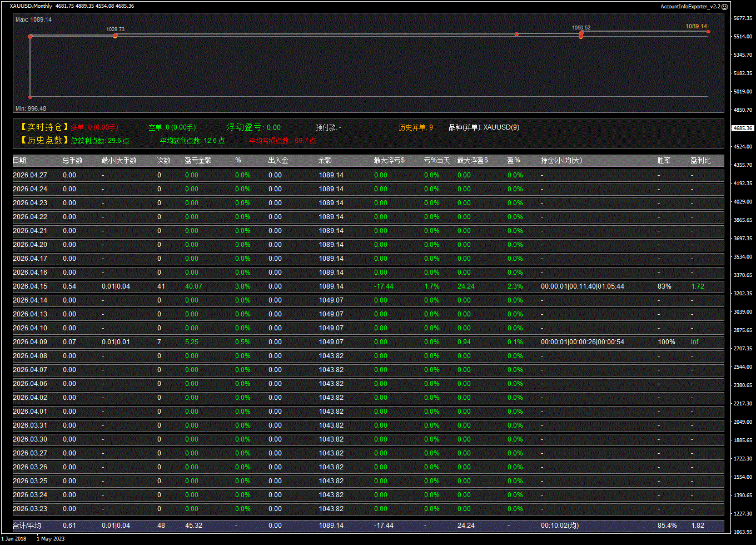Click the 日期 column header

coord(19,161)
